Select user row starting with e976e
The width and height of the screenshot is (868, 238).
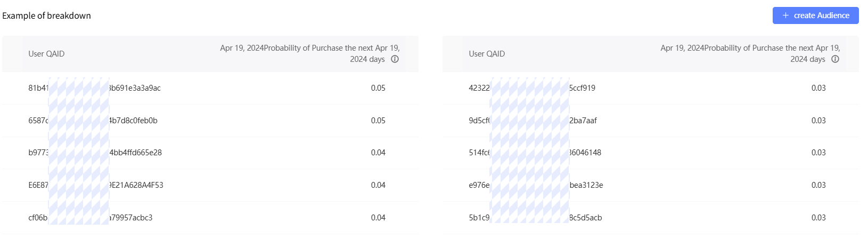pos(650,185)
